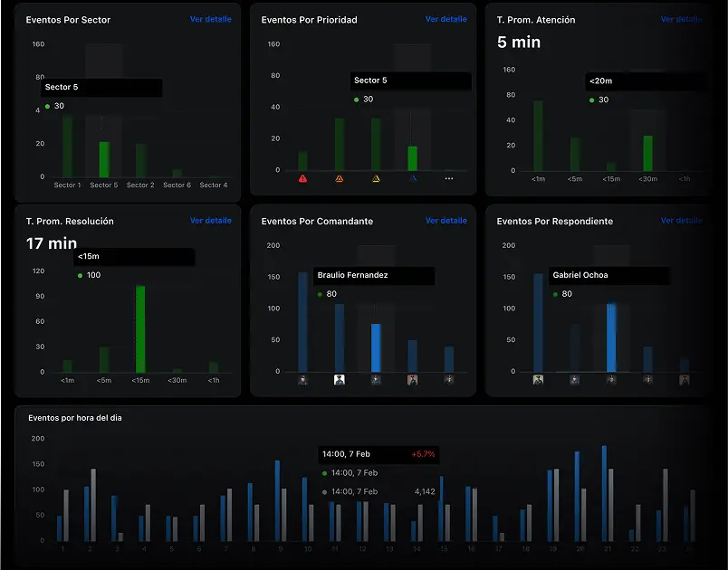728x570 pixels.
Task: Click the Sector 1 axis label
Action: (x=67, y=185)
